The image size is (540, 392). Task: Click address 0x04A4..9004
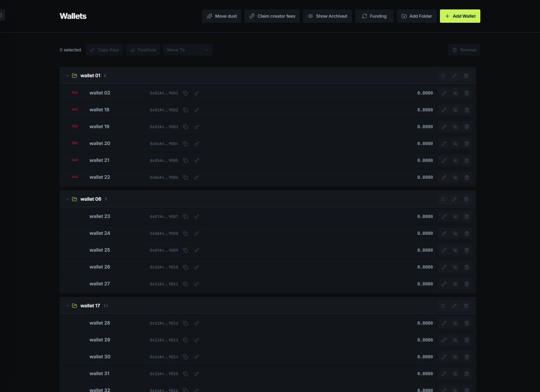click(164, 144)
